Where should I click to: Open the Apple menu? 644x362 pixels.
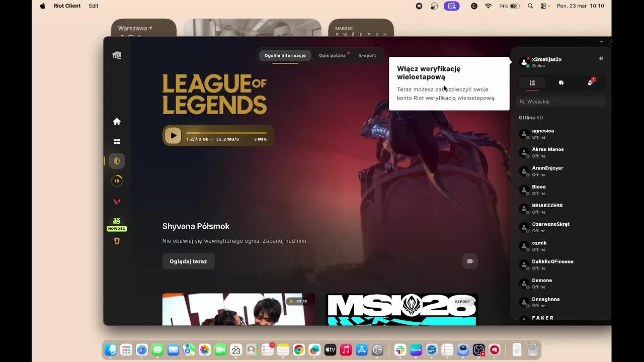43,6
